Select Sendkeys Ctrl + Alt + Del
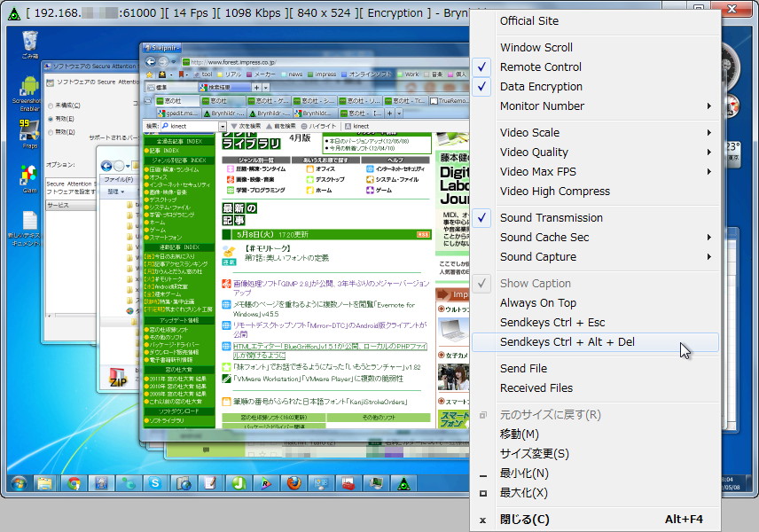This screenshot has width=759, height=532. pyautogui.click(x=567, y=342)
